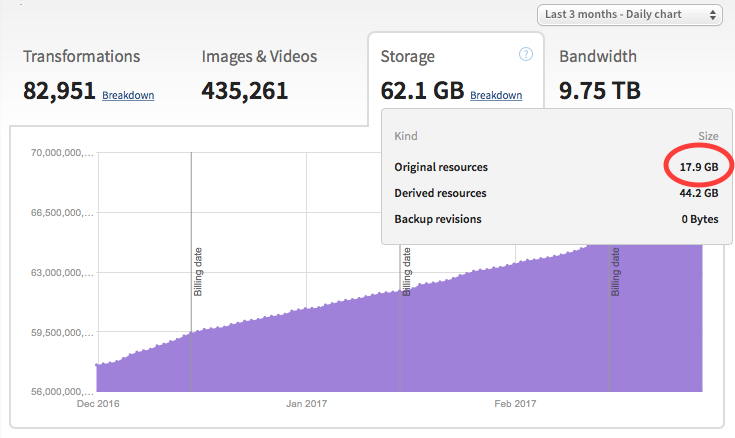Click the Feb 2017 axis label

[x=516, y=405]
